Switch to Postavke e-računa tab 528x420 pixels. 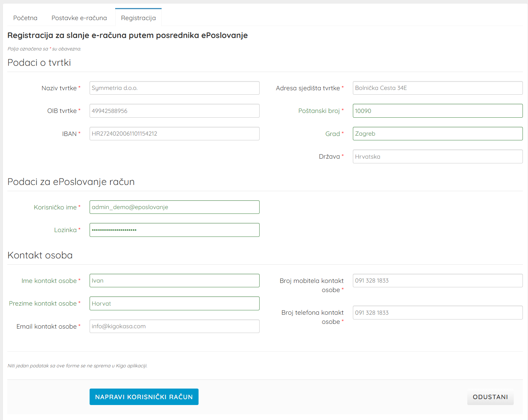click(x=79, y=18)
